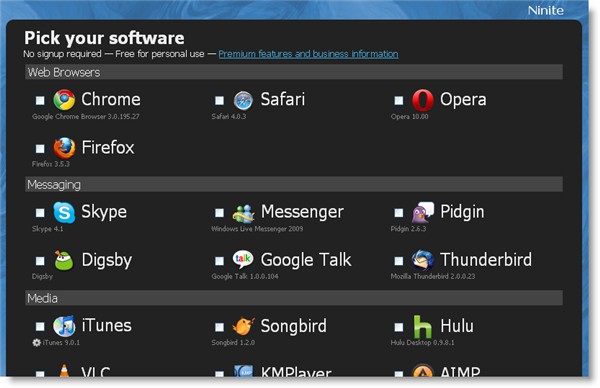
Task: Click "Google Talk 1.0.0.104" version text
Action: coord(245,276)
